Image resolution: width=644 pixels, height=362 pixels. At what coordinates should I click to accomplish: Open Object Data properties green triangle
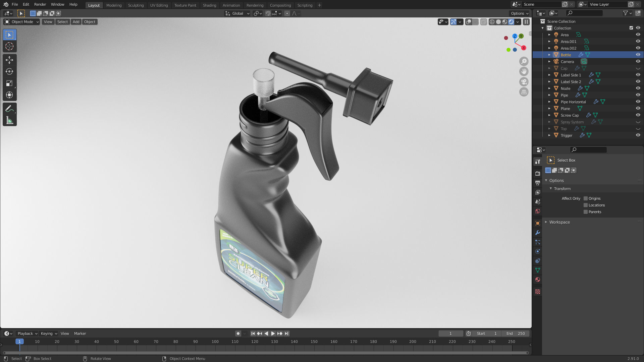[x=538, y=270]
